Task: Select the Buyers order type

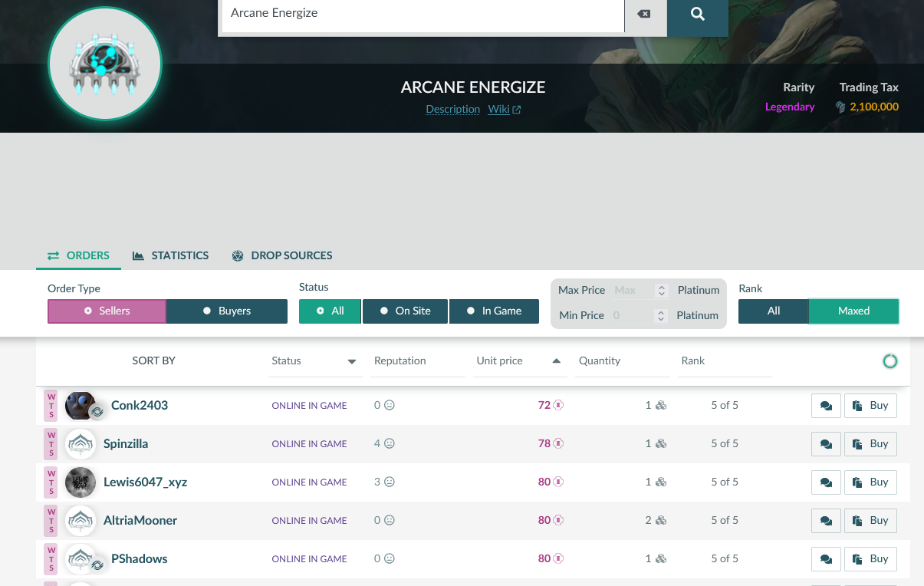Action: (227, 311)
